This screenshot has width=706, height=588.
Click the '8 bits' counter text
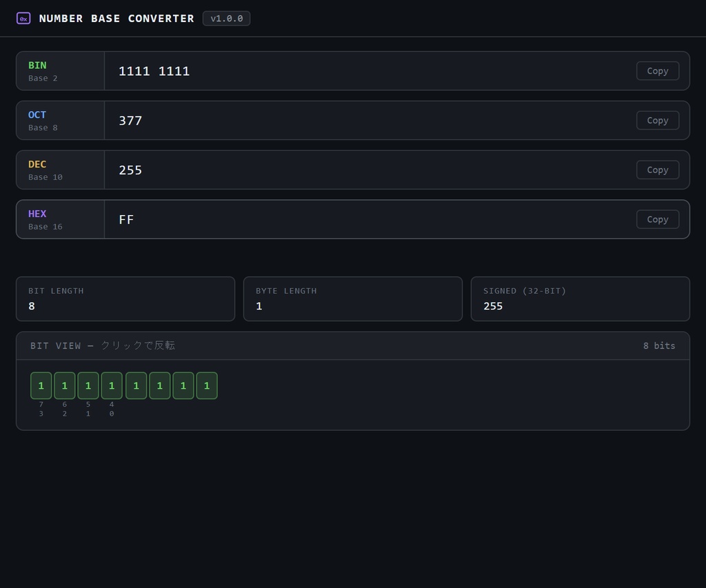pos(659,346)
